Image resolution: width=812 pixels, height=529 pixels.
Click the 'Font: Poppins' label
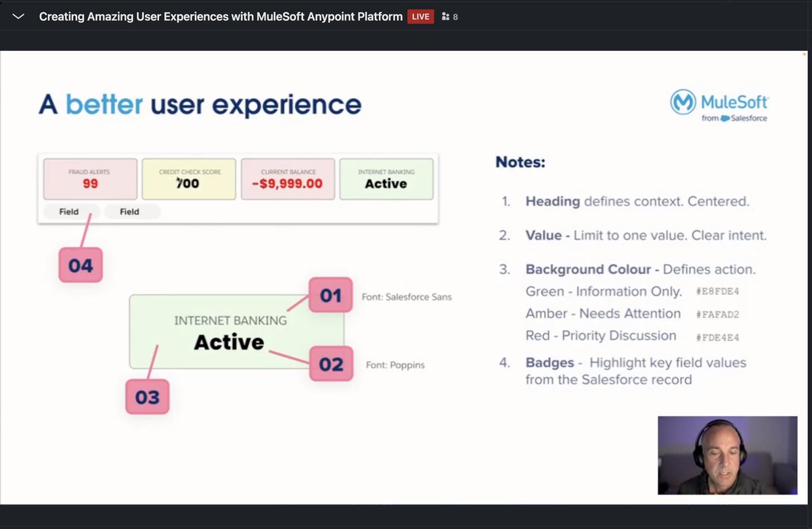point(395,365)
